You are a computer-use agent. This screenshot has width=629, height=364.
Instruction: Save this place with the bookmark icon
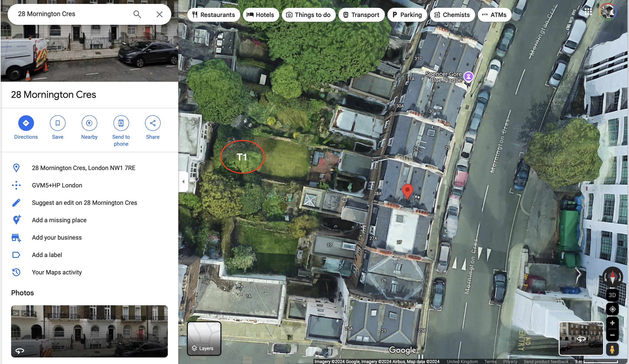[58, 123]
